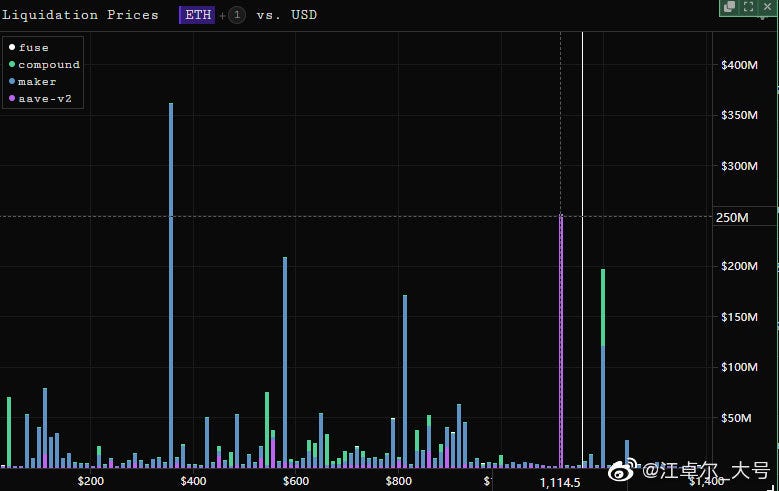779x491 pixels.
Task: Close the liquidation chart with the X icon
Action: (767, 6)
